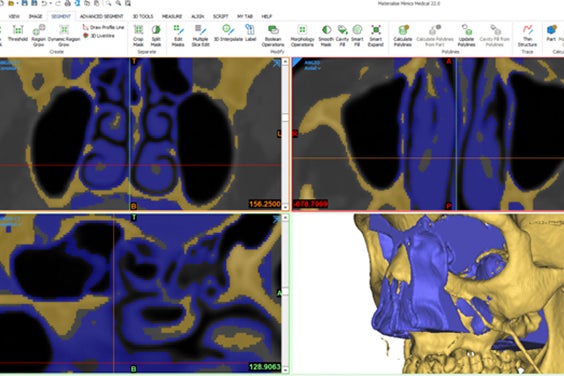The image size is (564, 376).
Task: Select the SEGMENT ribbon tab
Action: (x=61, y=16)
